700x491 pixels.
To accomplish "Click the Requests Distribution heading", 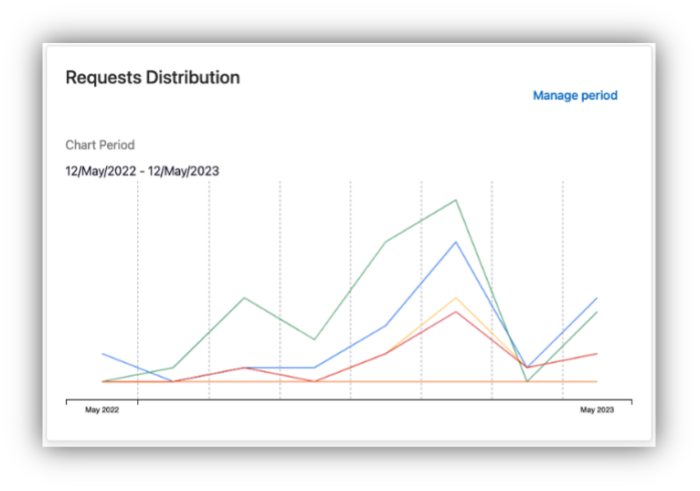I will [x=152, y=77].
